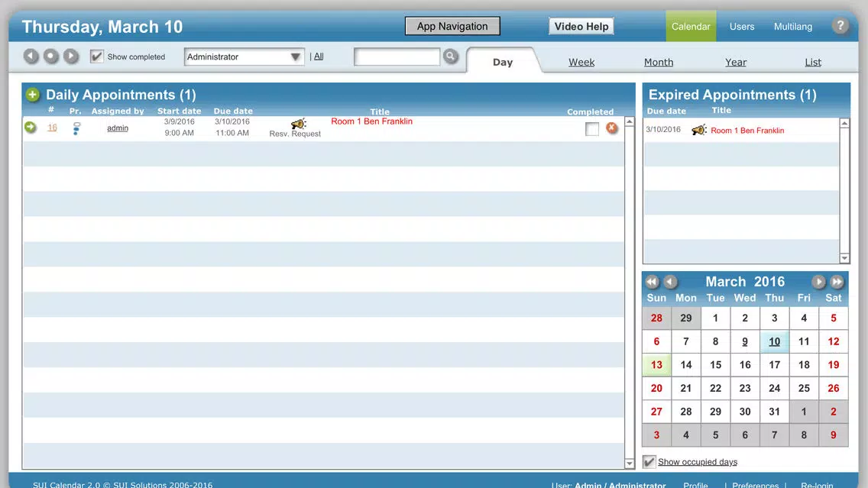Add new appointment with green plus
This screenshot has width=868, height=488.
(x=33, y=95)
